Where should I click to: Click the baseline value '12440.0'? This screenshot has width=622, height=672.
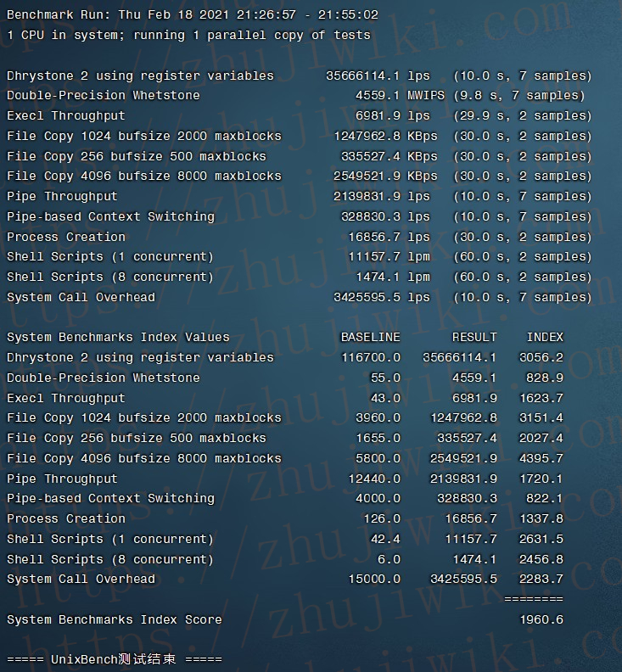click(374, 479)
